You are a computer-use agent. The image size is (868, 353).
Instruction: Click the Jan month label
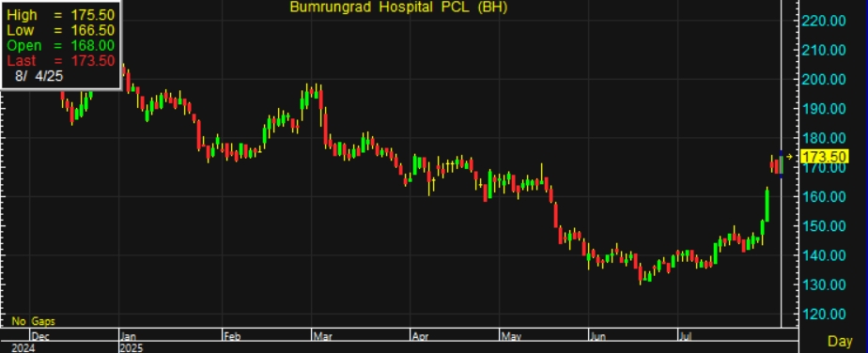129,336
